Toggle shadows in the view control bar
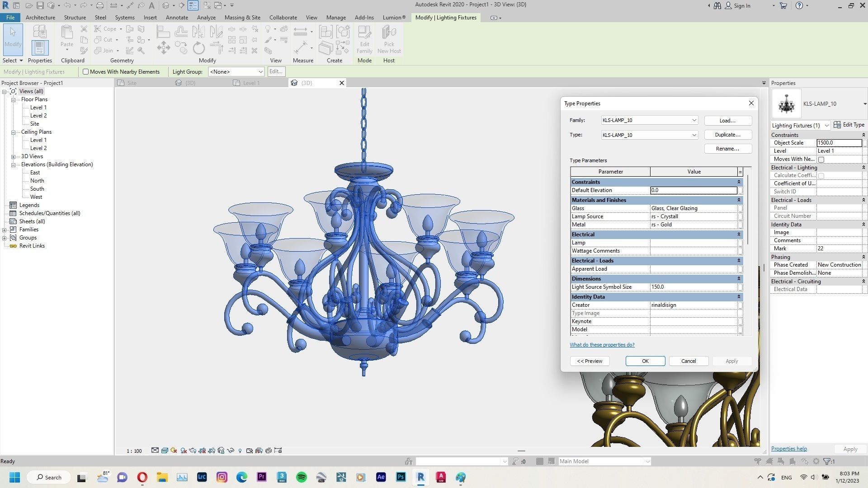868x488 pixels. tap(183, 450)
